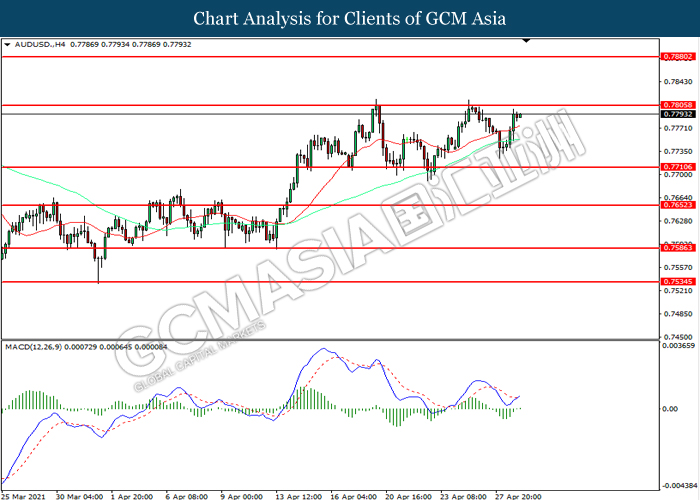The image size is (700, 500).
Task: Click the 0.76280 price axis value
Action: point(678,221)
